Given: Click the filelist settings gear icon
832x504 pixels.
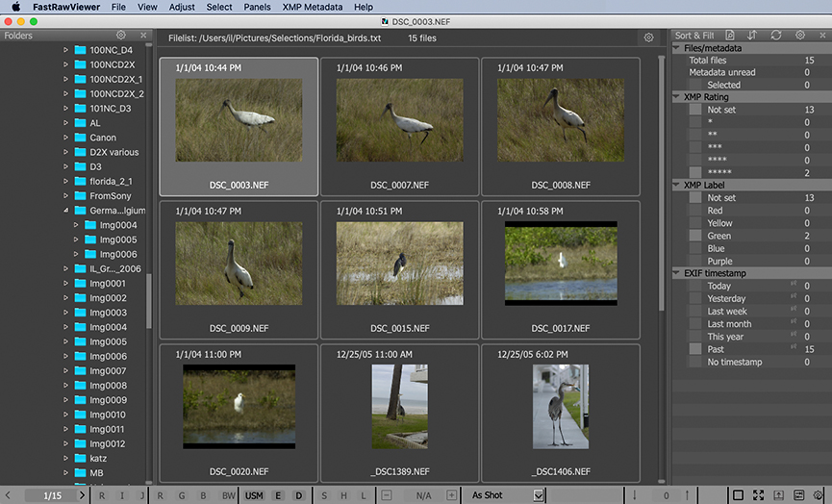Looking at the screenshot, I should tap(648, 38).
